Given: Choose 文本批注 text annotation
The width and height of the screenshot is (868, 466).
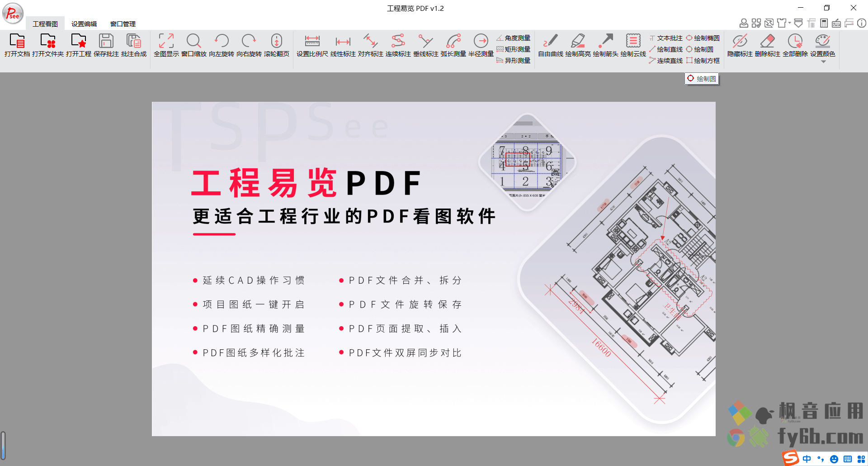Looking at the screenshot, I should pyautogui.click(x=666, y=38).
